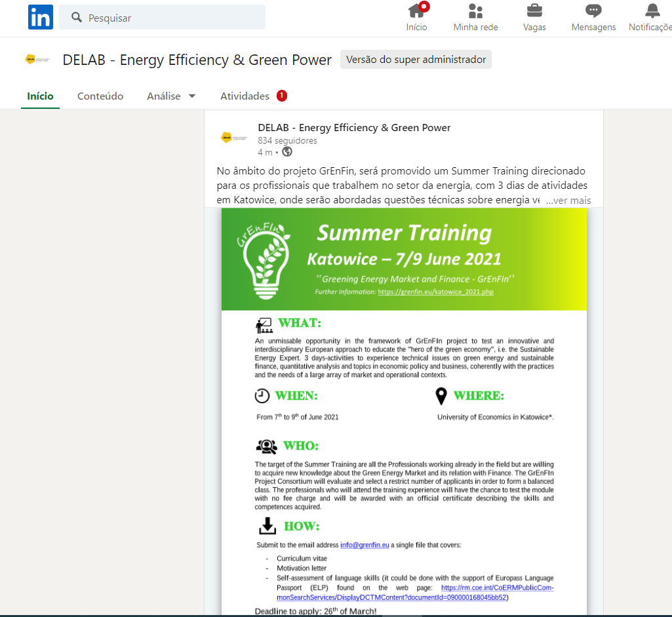
Task: Click the 'Katowice – 7/9 June 2021' text
Action: pyautogui.click(x=404, y=259)
